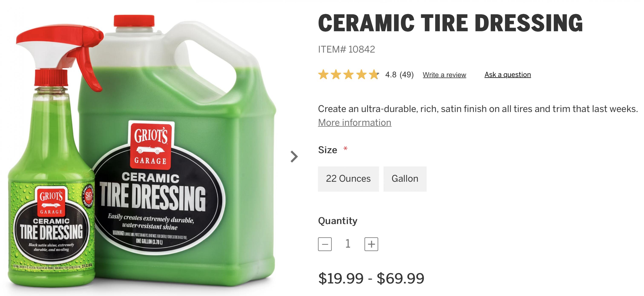The width and height of the screenshot is (644, 296).
Task: Click the 4.8 rating score
Action: [391, 75]
